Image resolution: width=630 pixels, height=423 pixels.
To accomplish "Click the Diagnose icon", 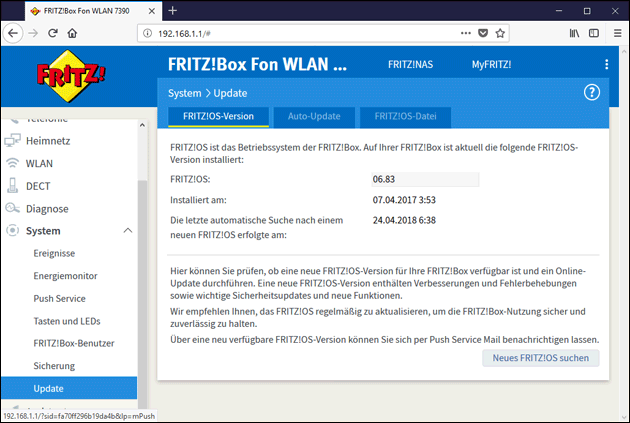I will [x=12, y=208].
